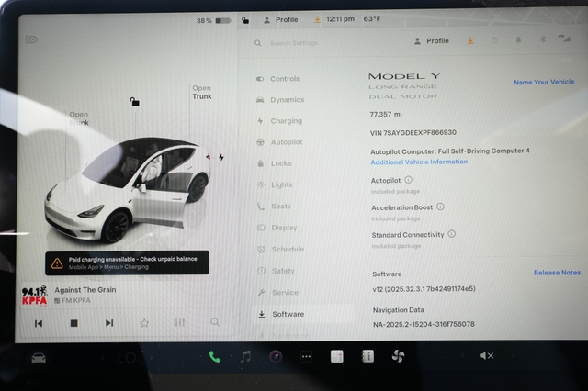Image resolution: width=588 pixels, height=391 pixels.
Task: Tap the software version v12 text
Action: [424, 289]
